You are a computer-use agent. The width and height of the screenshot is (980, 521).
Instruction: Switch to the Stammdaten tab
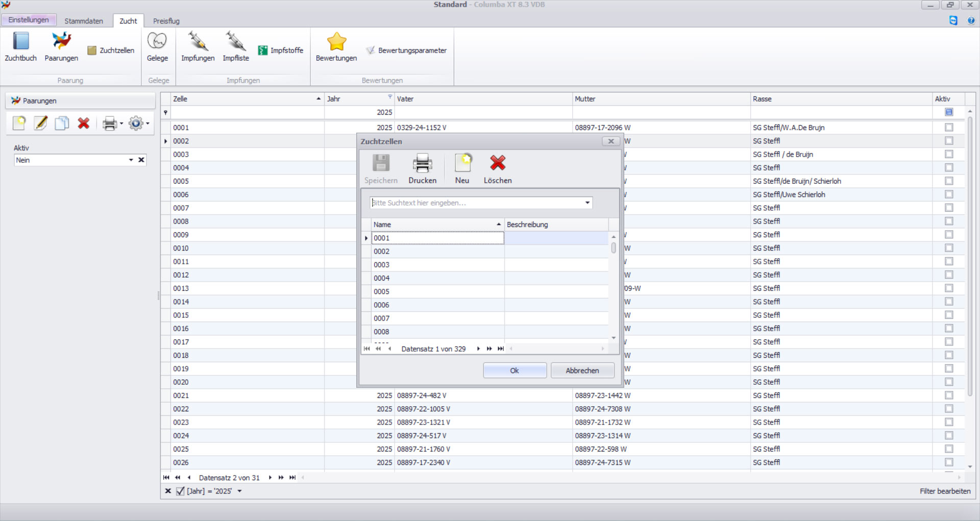point(84,21)
